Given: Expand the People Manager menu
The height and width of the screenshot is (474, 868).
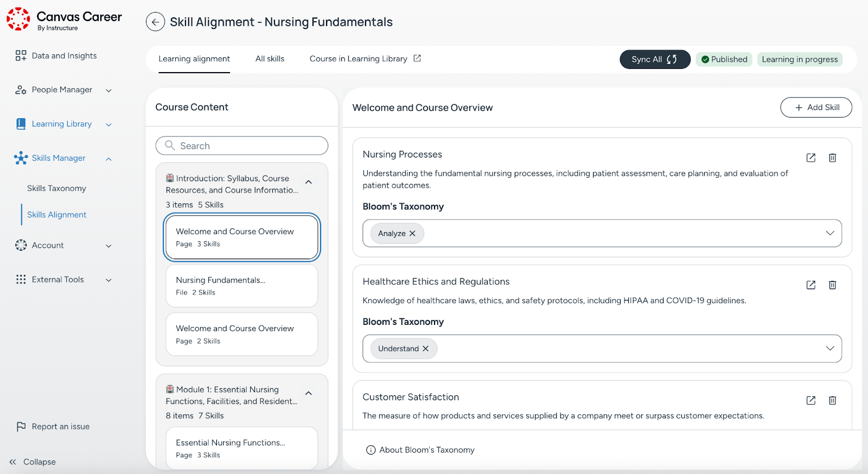Looking at the screenshot, I should [x=108, y=90].
